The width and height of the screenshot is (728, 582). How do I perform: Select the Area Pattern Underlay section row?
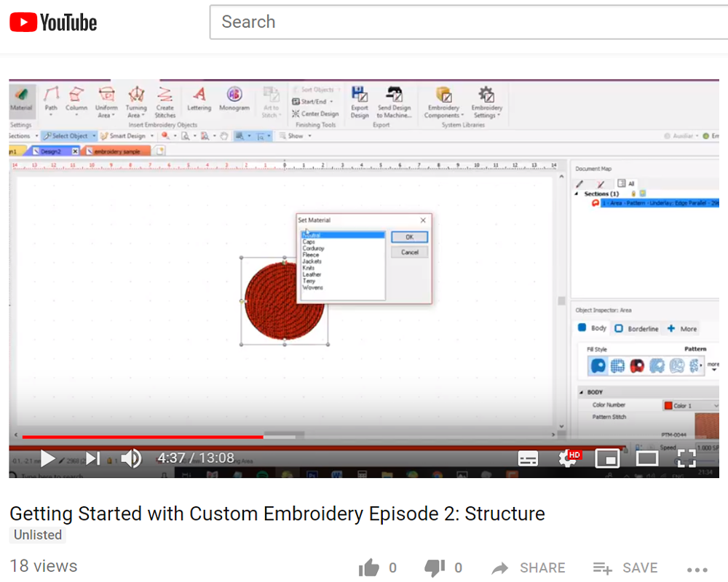(660, 203)
